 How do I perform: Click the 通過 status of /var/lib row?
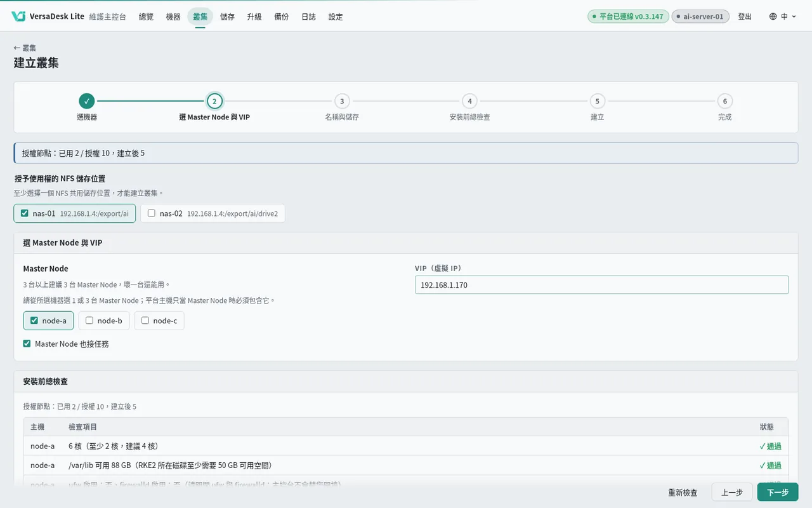click(770, 465)
